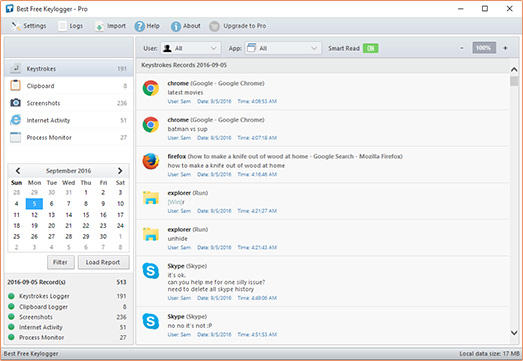Click the camera Screenshots icon
523x361 pixels.
click(15, 103)
